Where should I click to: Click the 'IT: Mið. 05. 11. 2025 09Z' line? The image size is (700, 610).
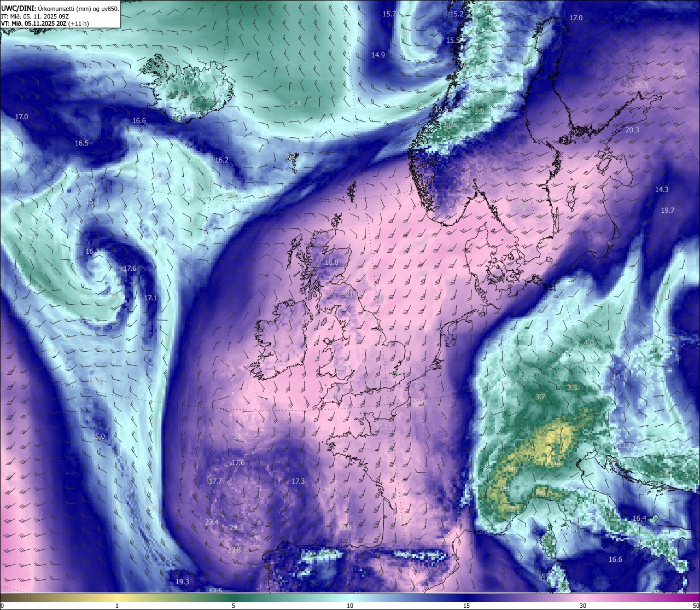[35, 16]
